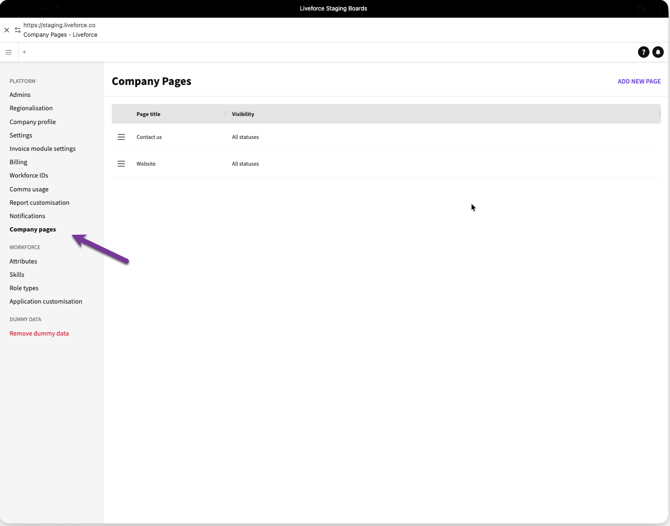Click the plus icon in the top bar
This screenshot has height=526, width=670.
click(24, 52)
